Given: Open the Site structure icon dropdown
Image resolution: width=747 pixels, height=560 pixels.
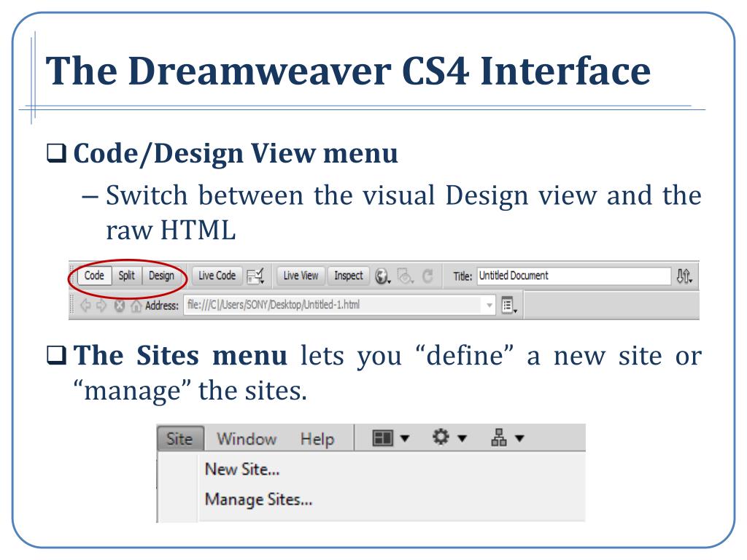Looking at the screenshot, I should coord(508,437).
